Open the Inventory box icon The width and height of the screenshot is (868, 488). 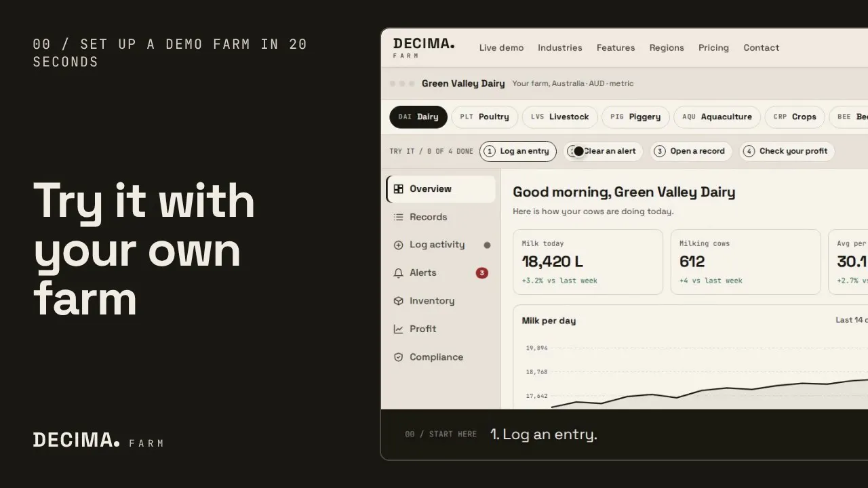click(x=398, y=301)
